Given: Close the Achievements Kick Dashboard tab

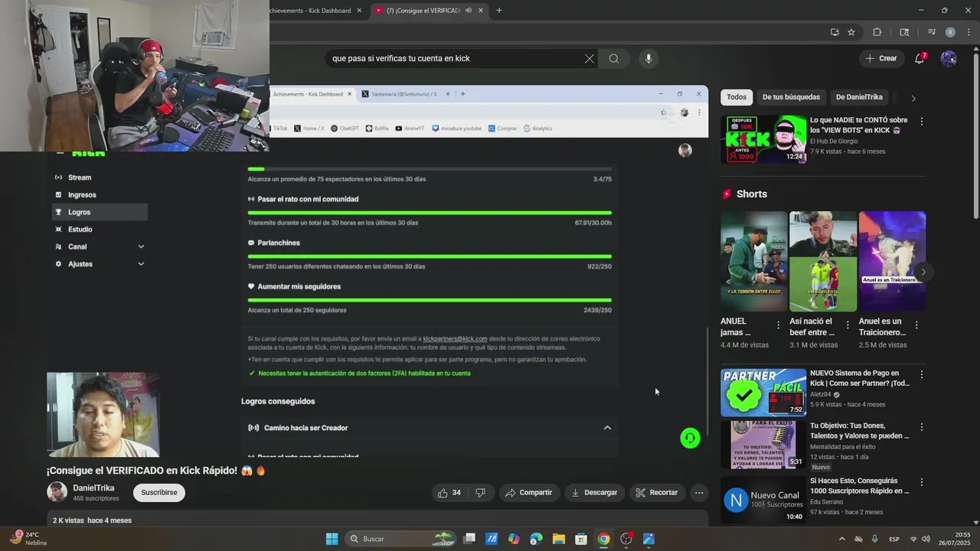Looking at the screenshot, I should [x=359, y=11].
